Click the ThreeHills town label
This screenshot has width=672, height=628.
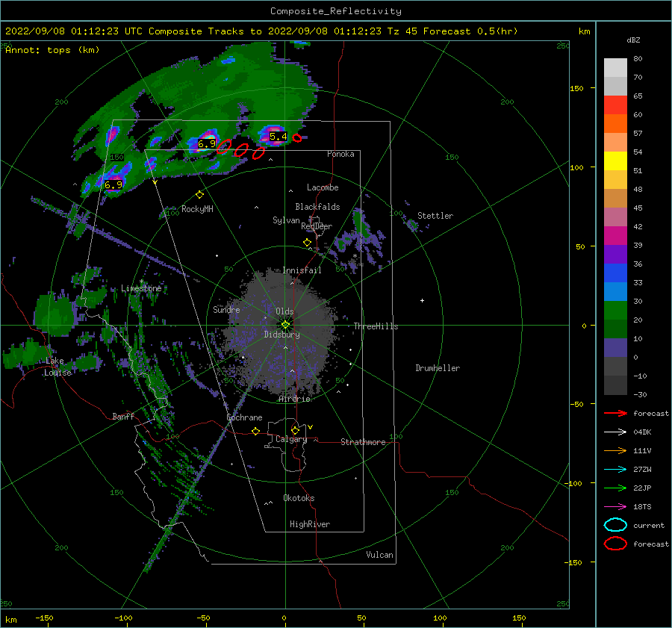click(376, 326)
